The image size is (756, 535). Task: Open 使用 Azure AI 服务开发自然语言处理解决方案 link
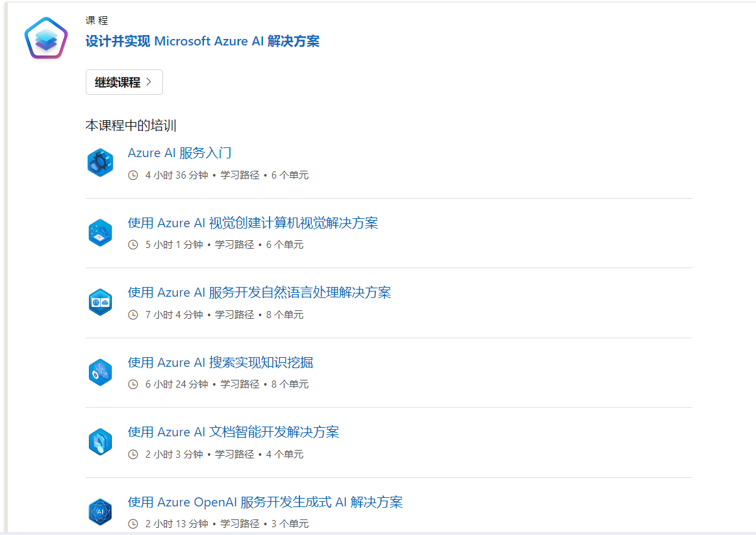pos(259,293)
